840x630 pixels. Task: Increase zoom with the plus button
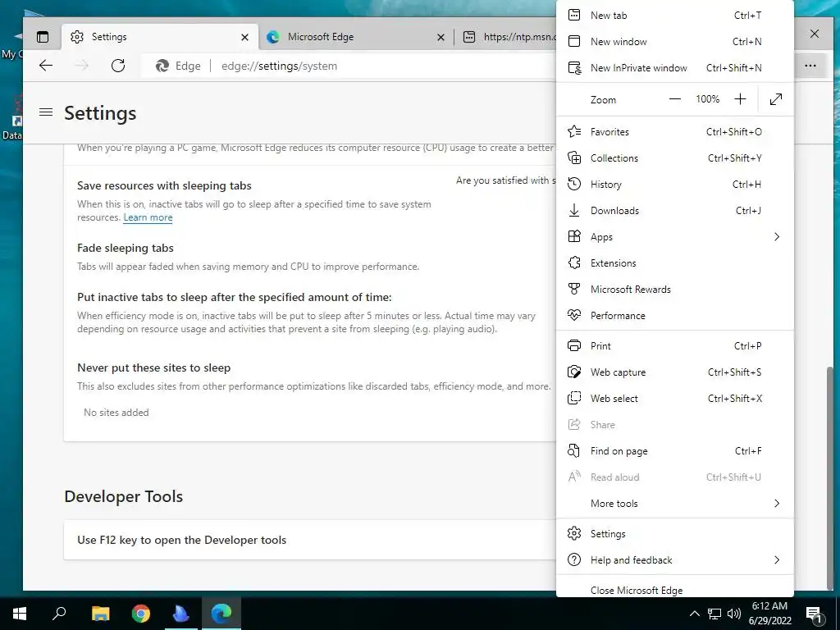click(740, 99)
